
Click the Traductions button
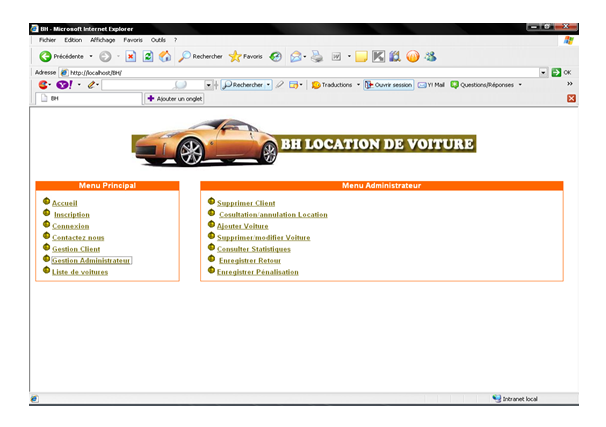pos(332,85)
